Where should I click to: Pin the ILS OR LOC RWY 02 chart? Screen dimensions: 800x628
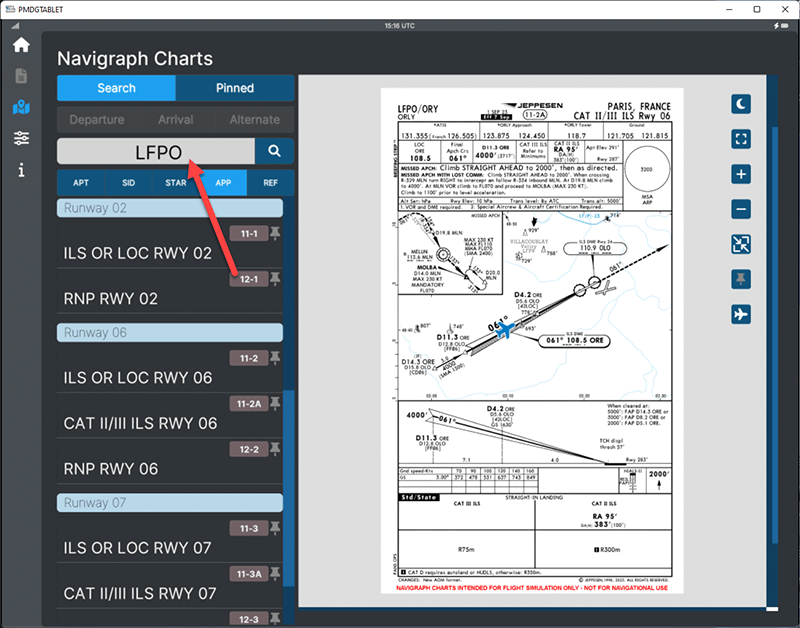[x=275, y=234]
